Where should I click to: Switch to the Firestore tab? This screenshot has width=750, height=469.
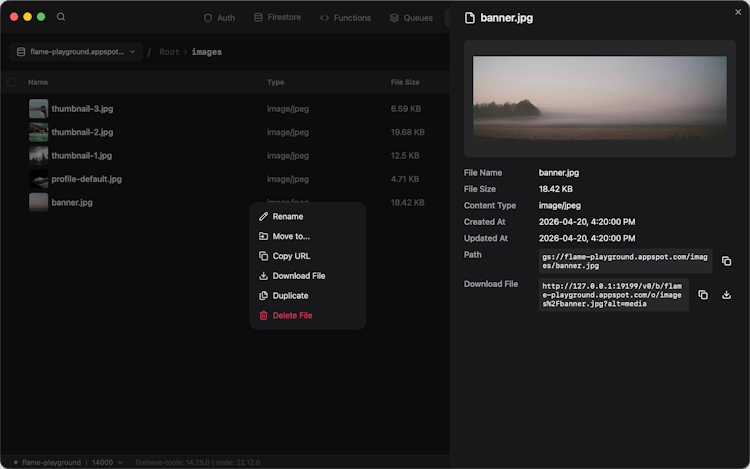(x=277, y=18)
